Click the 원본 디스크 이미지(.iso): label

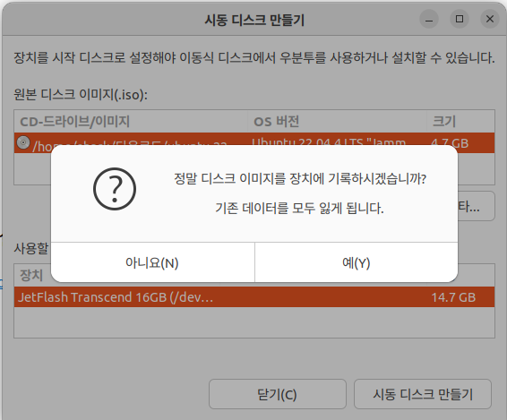81,94
